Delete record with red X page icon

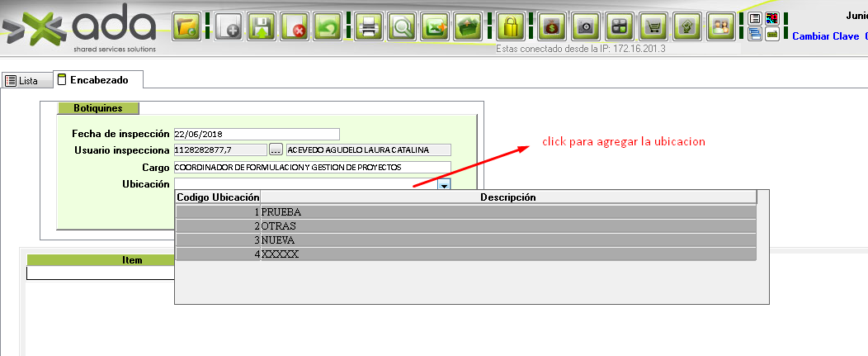[x=295, y=26]
